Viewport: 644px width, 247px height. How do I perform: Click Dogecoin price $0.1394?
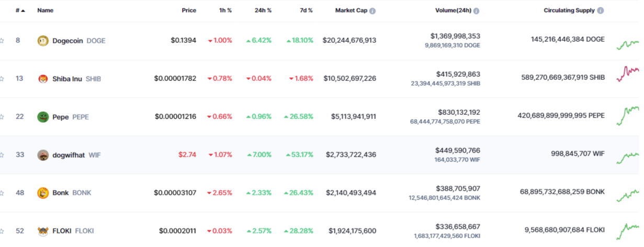184,40
